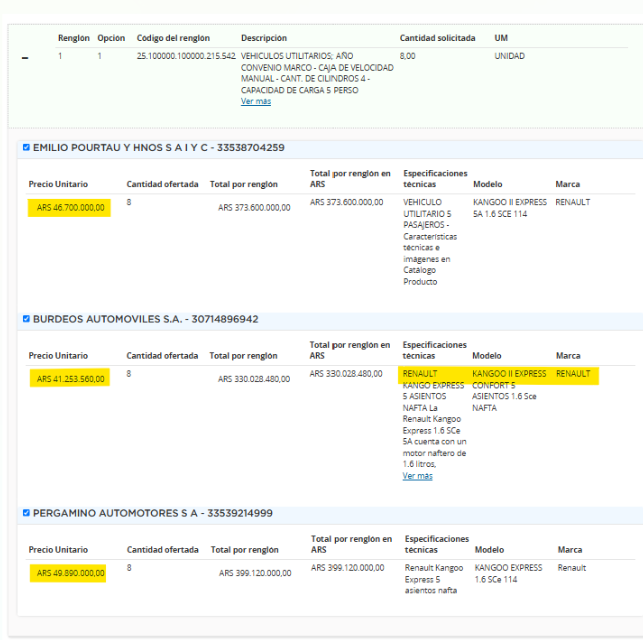Click the 'Cantidad solicitada' column header
643x640 pixels.
click(438, 38)
